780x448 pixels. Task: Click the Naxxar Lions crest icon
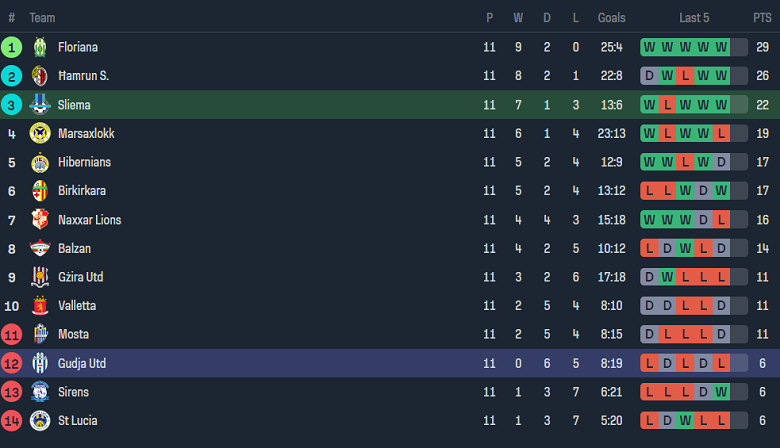[40, 220]
